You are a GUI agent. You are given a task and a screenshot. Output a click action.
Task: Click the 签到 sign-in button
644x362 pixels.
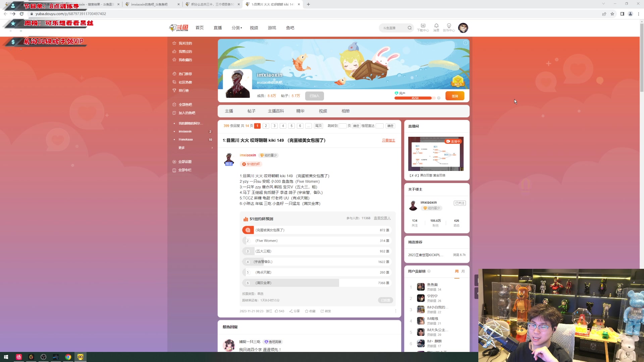pos(454,96)
